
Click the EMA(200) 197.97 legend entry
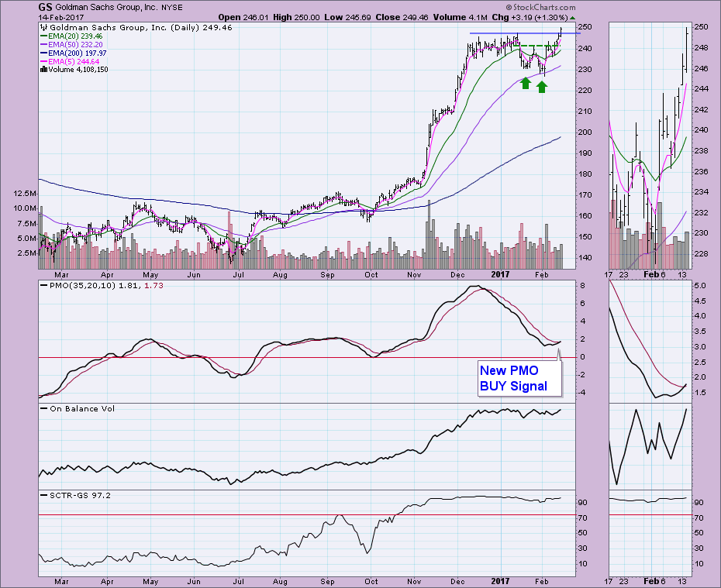tap(73, 53)
